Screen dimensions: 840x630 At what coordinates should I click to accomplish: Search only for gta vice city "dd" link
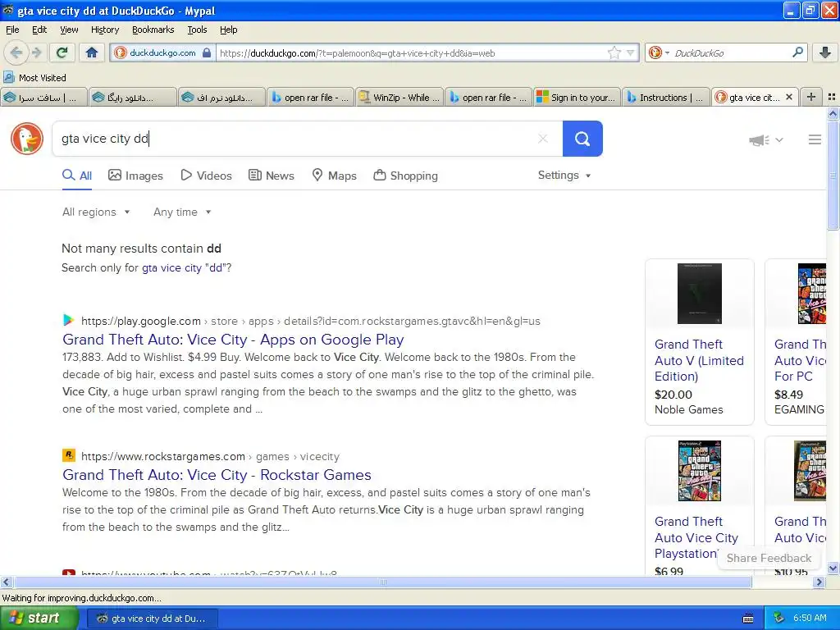pos(185,267)
